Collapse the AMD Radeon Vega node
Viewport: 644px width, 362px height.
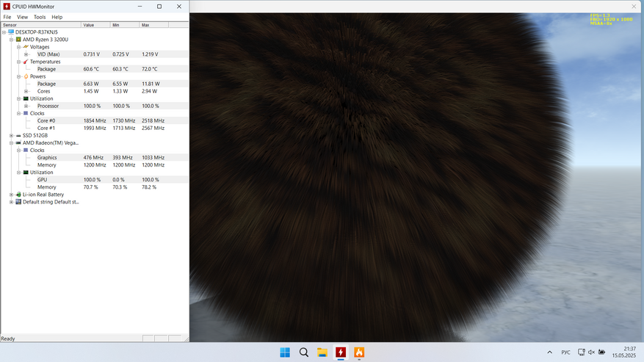(x=12, y=143)
